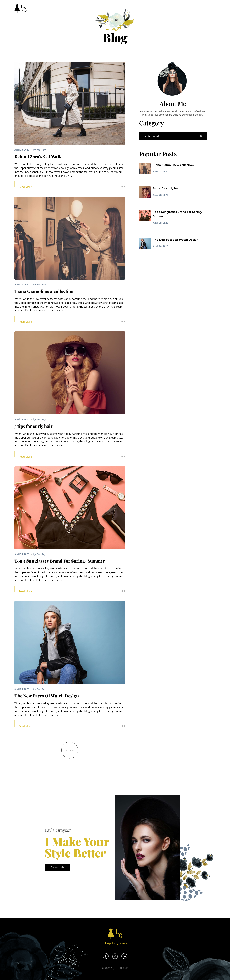Open popular post 5 tips for curly hair
The width and height of the screenshot is (230, 980).
click(166, 188)
